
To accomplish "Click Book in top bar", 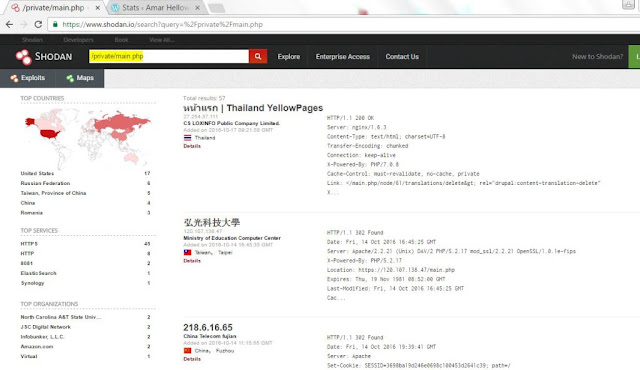I will point(121,40).
